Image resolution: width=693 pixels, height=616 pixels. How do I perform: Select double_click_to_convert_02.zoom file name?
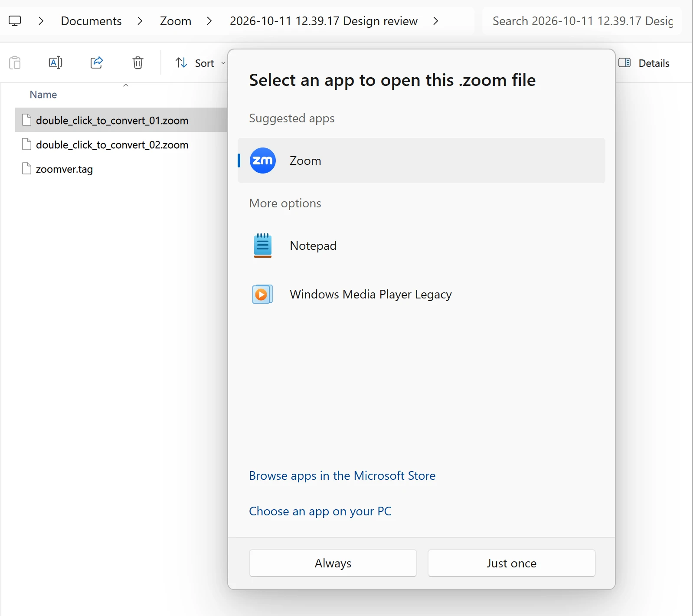pyautogui.click(x=112, y=145)
